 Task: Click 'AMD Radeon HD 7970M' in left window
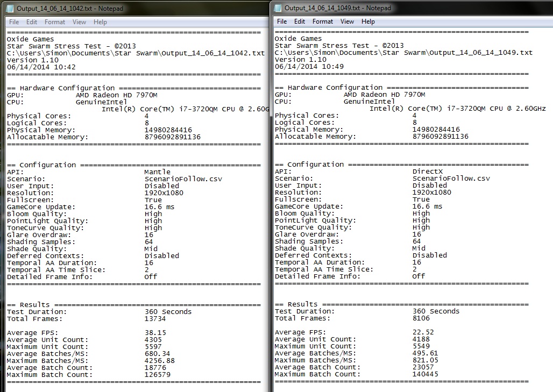coord(116,95)
